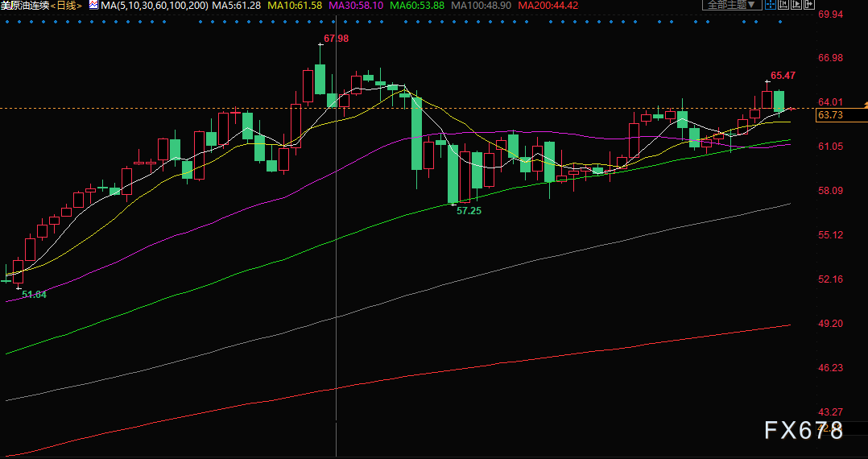
Task: Click the 58.09 axis price label
Action: click(830, 191)
